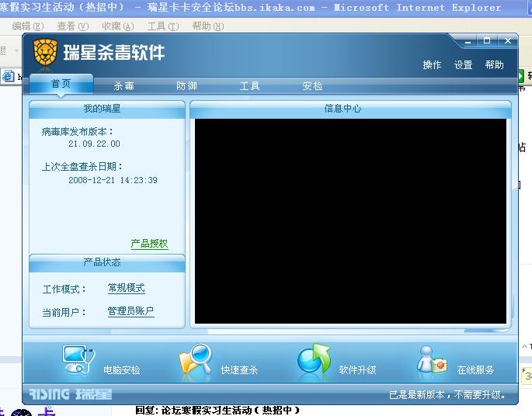This screenshot has width=532, height=416.
Task: Click the 瑞星杀毒软件 title text
Action: 114,53
